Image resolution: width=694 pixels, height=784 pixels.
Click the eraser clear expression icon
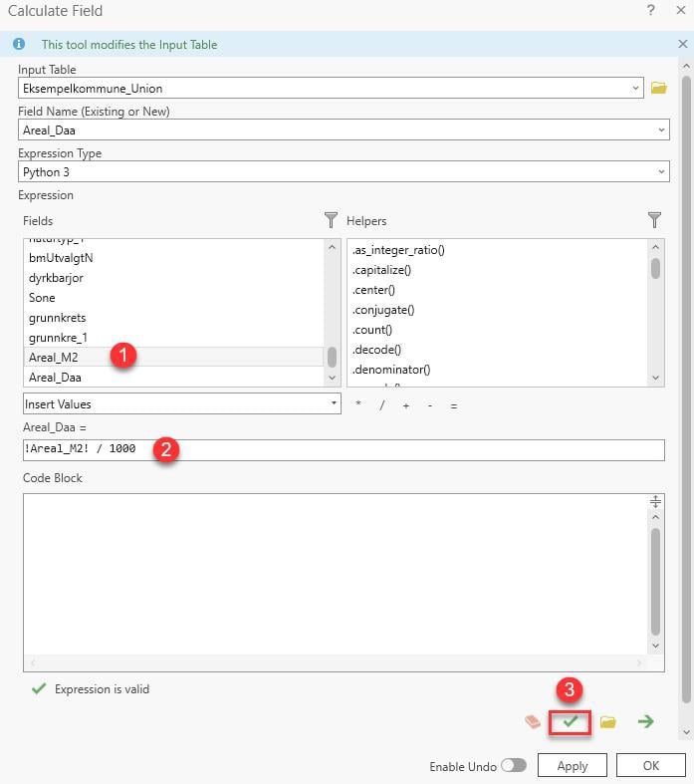[533, 721]
